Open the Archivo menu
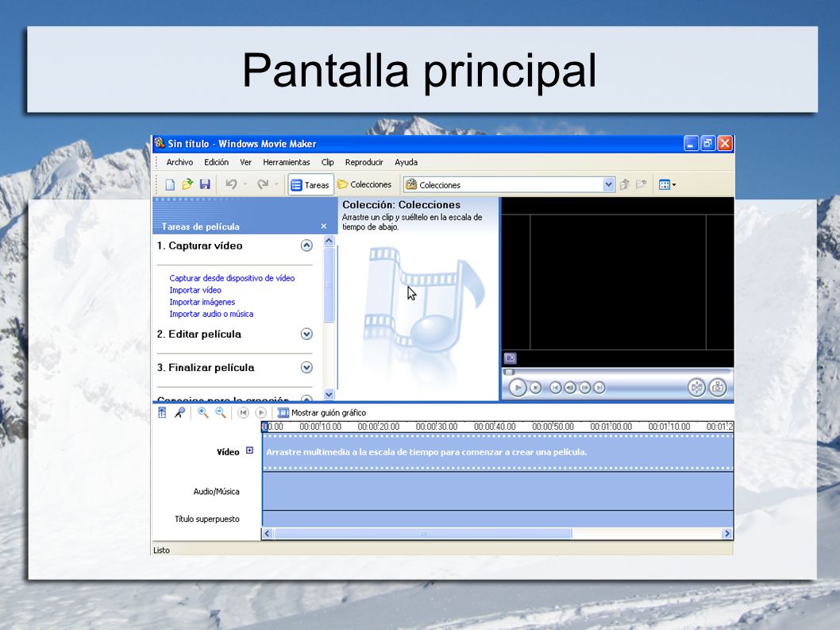 (x=179, y=162)
